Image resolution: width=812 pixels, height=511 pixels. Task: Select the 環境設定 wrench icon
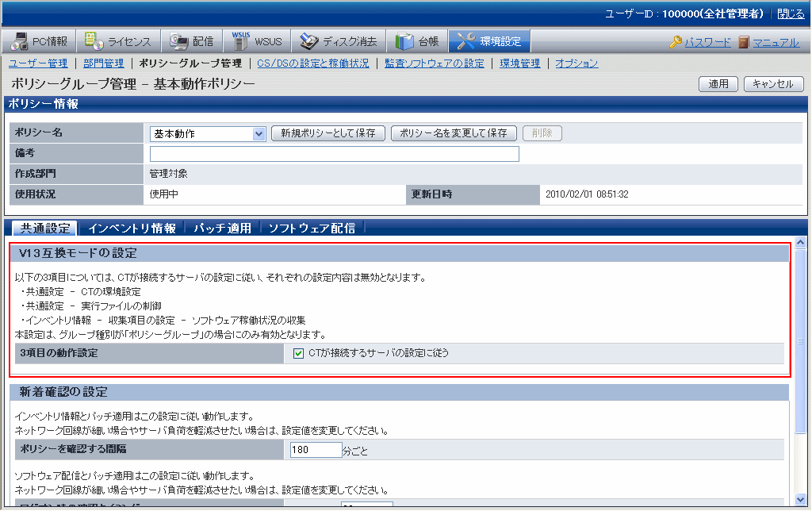tap(466, 41)
